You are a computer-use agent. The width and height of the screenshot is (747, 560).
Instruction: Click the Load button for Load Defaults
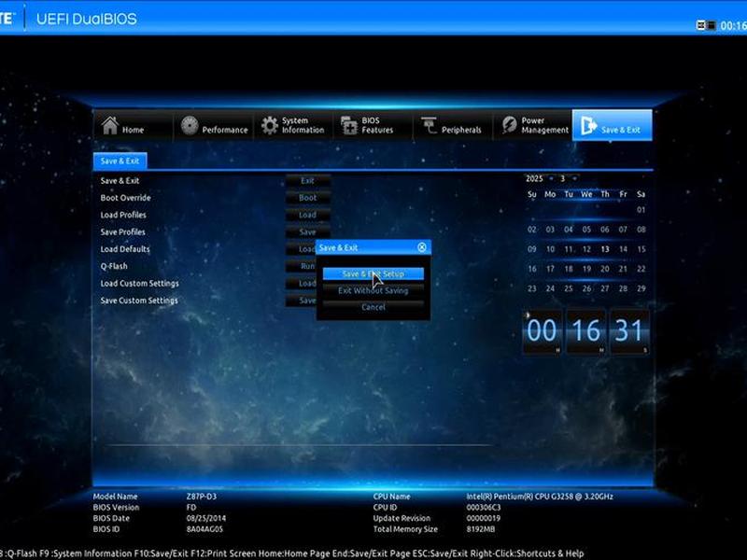pyautogui.click(x=301, y=249)
